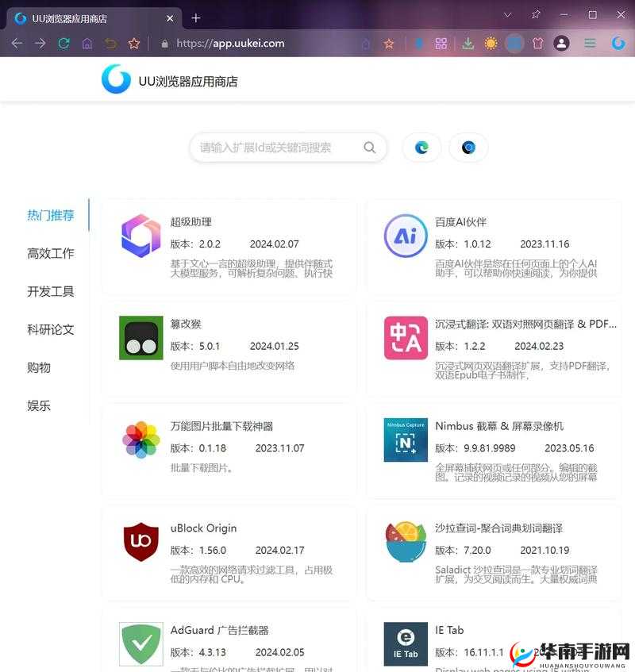Toggle the Edge browser filter beside search
635x672 pixels.
[x=421, y=148]
